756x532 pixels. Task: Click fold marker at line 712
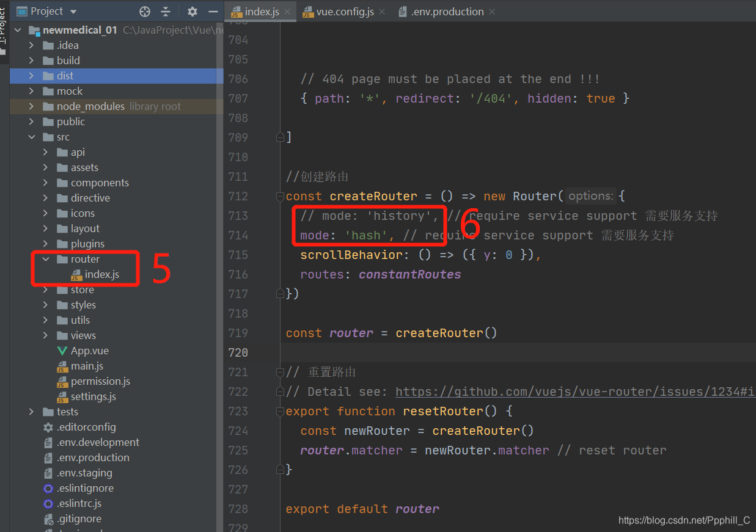point(280,196)
